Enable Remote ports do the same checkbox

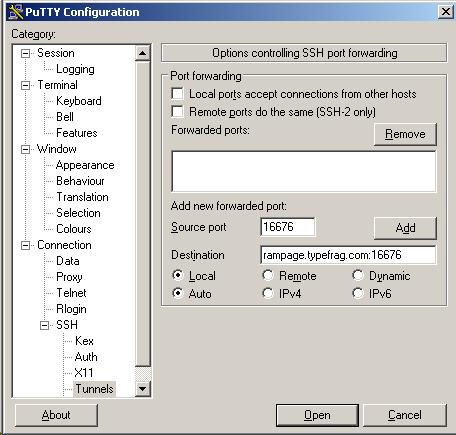[x=177, y=112]
